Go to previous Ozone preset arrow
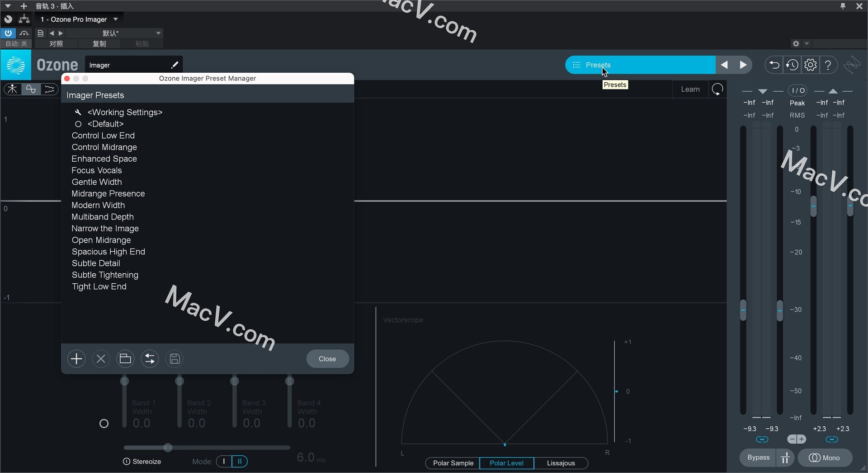868x473 pixels. [x=724, y=65]
